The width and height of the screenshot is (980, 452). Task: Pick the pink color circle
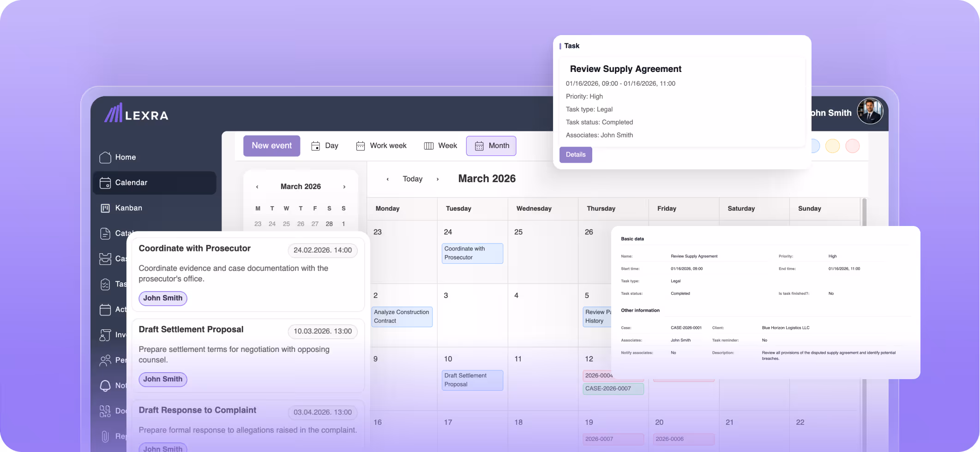tap(853, 146)
